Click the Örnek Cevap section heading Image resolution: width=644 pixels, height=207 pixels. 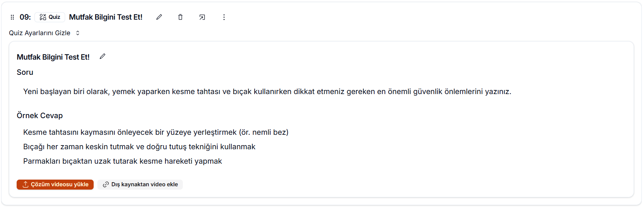[x=40, y=116]
